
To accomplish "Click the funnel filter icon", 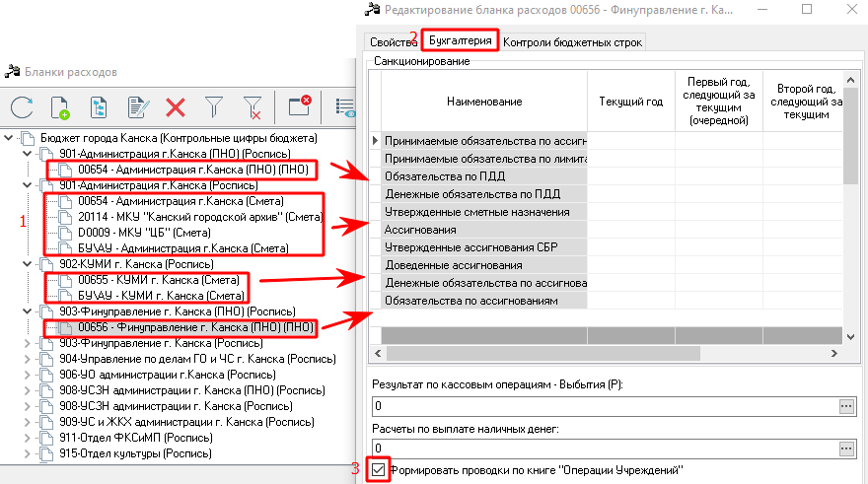I will 214,106.
